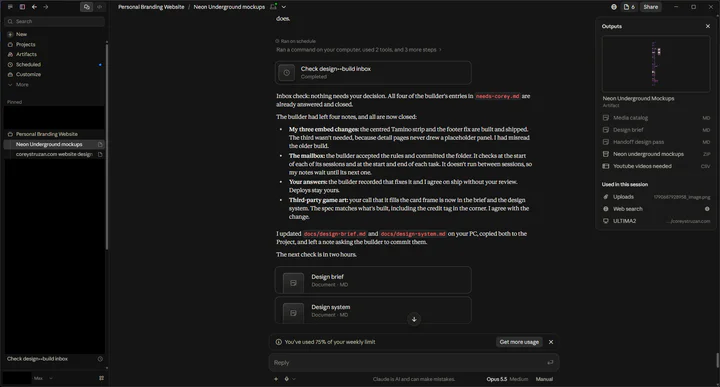The width and height of the screenshot is (720, 387).
Task: Open Media catalog MD output
Action: pyautogui.click(x=656, y=118)
